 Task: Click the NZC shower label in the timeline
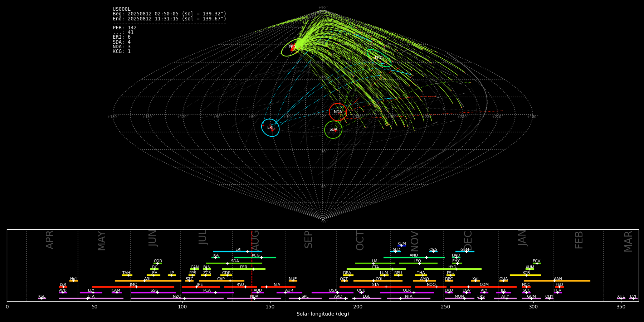click(x=177, y=297)
